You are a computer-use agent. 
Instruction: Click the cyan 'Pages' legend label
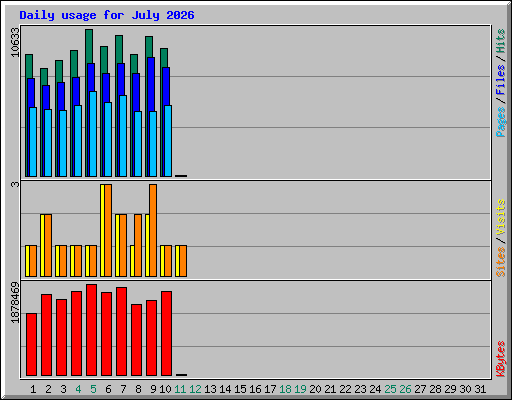(x=500, y=122)
